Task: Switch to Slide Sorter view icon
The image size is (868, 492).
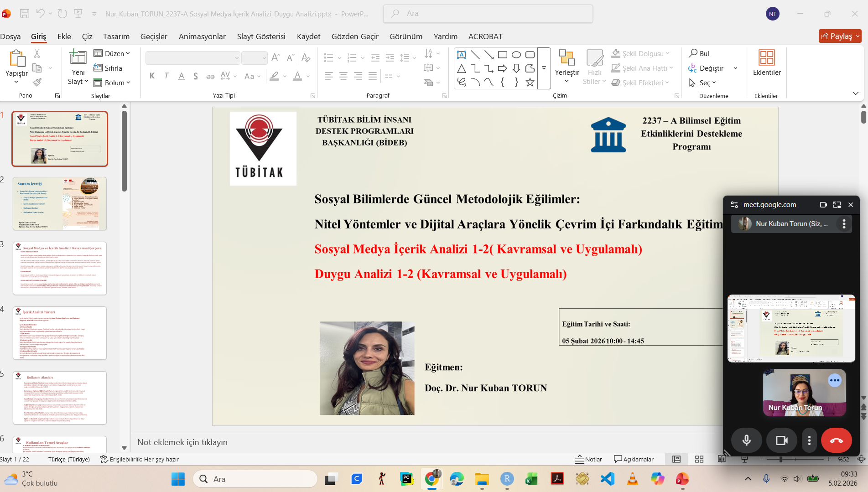Action: 699,459
